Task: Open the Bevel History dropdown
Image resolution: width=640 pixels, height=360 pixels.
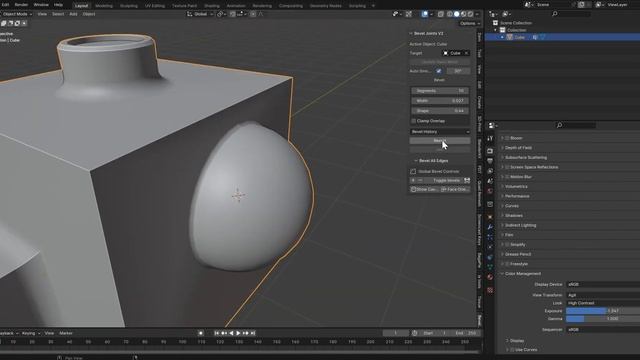Action: click(x=440, y=132)
